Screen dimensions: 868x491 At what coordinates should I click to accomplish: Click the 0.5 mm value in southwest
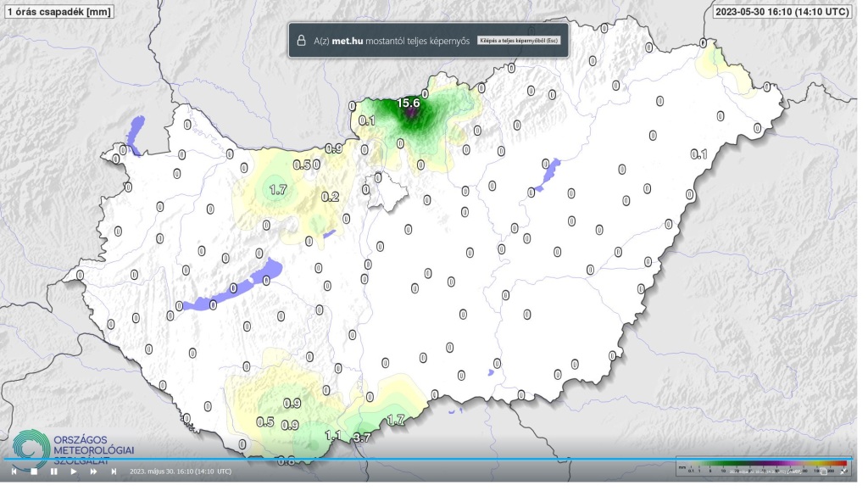pos(265,422)
